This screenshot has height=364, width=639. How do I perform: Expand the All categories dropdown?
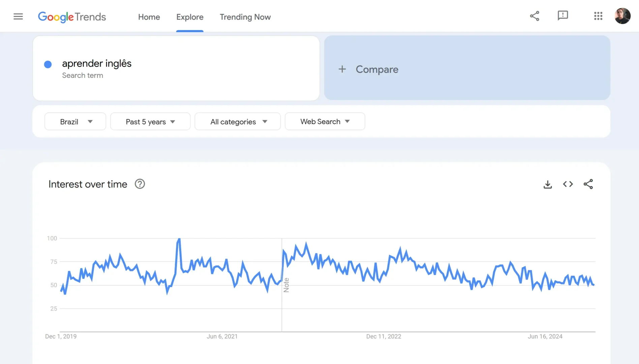[x=238, y=122]
